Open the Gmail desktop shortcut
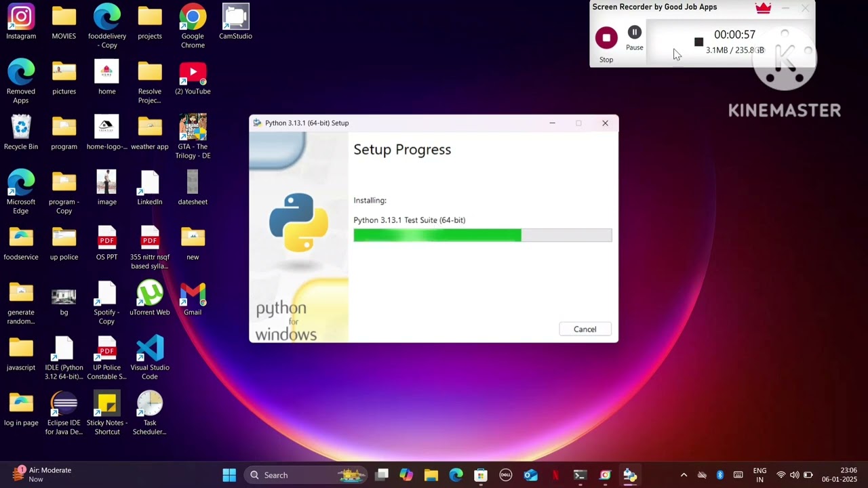 (193, 298)
